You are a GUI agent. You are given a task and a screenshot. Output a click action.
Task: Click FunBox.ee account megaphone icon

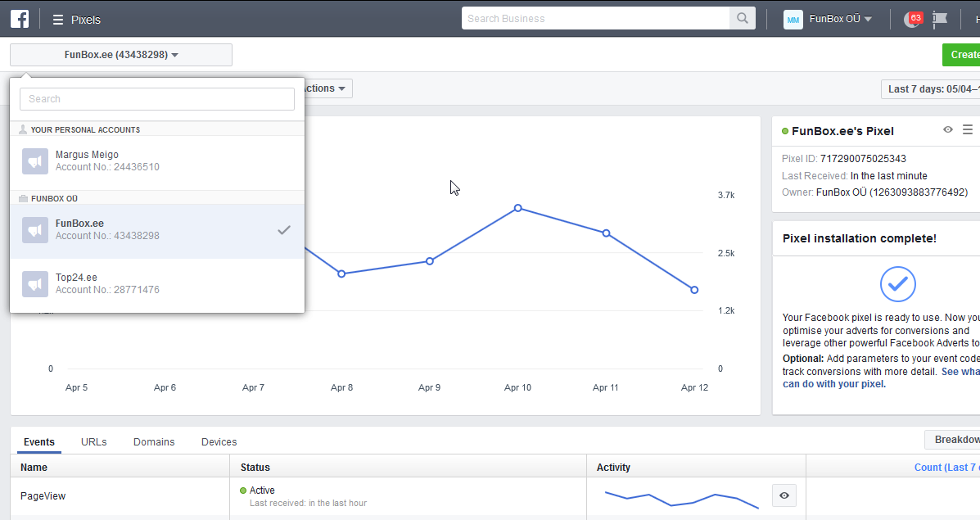point(35,230)
